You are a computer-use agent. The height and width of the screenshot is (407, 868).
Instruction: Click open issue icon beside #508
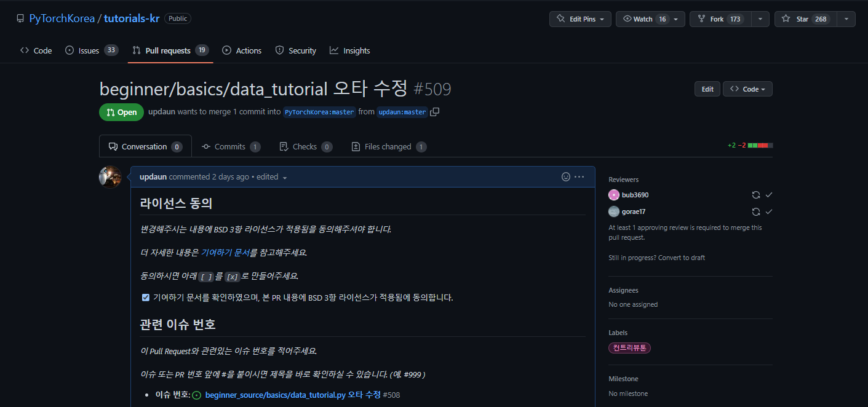pos(197,395)
